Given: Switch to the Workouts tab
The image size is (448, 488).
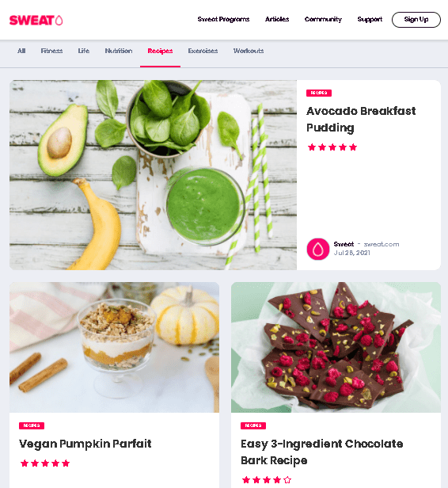Looking at the screenshot, I should (x=249, y=51).
